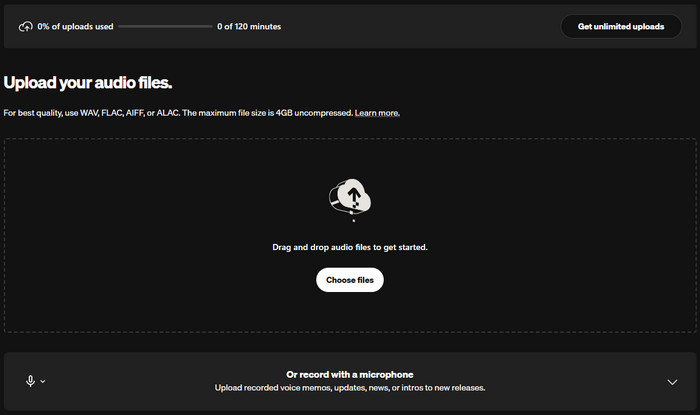Open the microphone selection dropdown arrow
The width and height of the screenshot is (700, 415).
[43, 382]
